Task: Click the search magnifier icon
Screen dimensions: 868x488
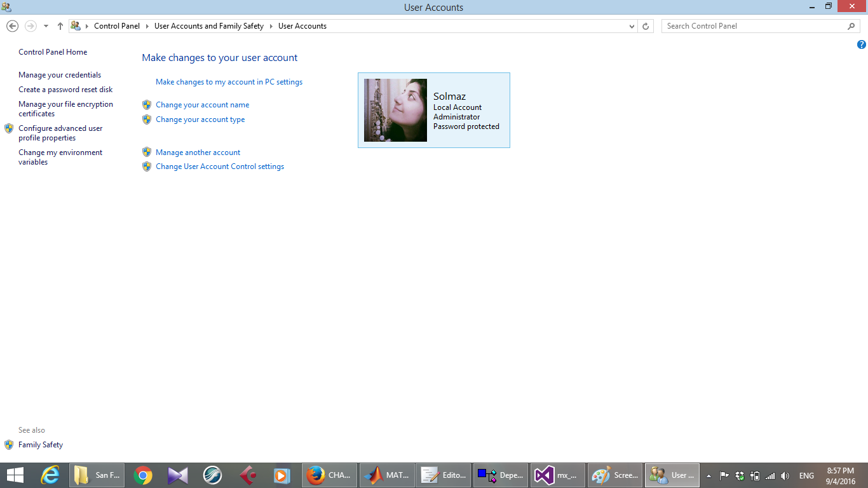Action: click(x=851, y=26)
